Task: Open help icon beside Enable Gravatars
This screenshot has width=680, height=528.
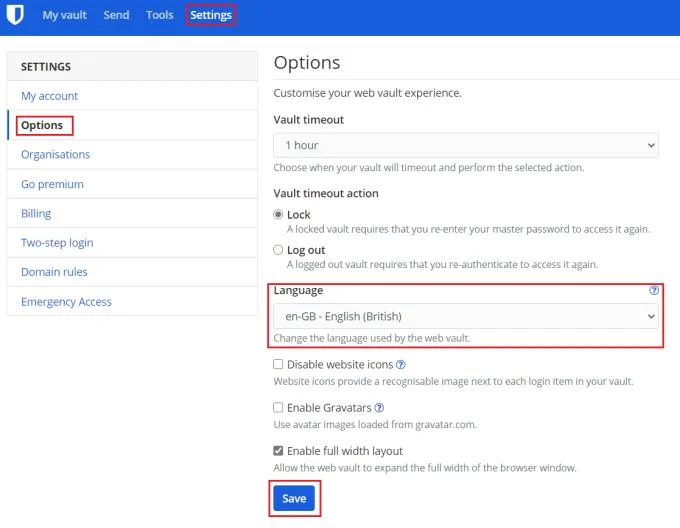Action: 379,408
